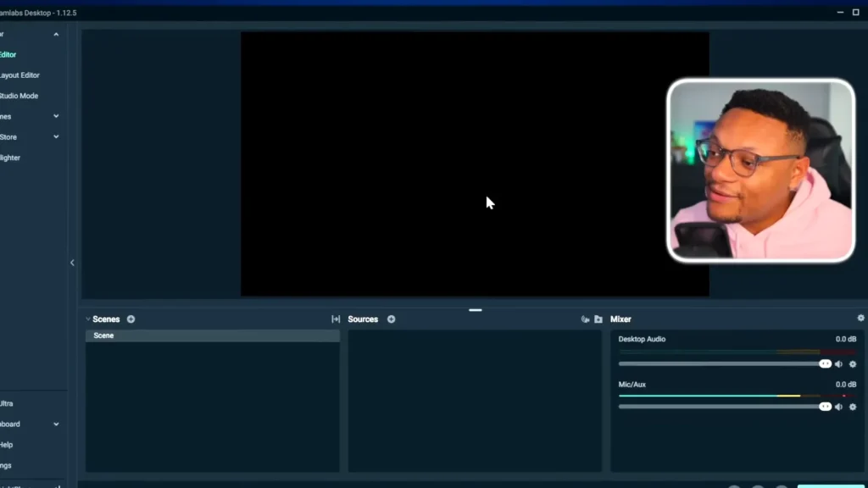Mute the Mic/Aux speaker icon
Screen dimensions: 868x488
838,406
